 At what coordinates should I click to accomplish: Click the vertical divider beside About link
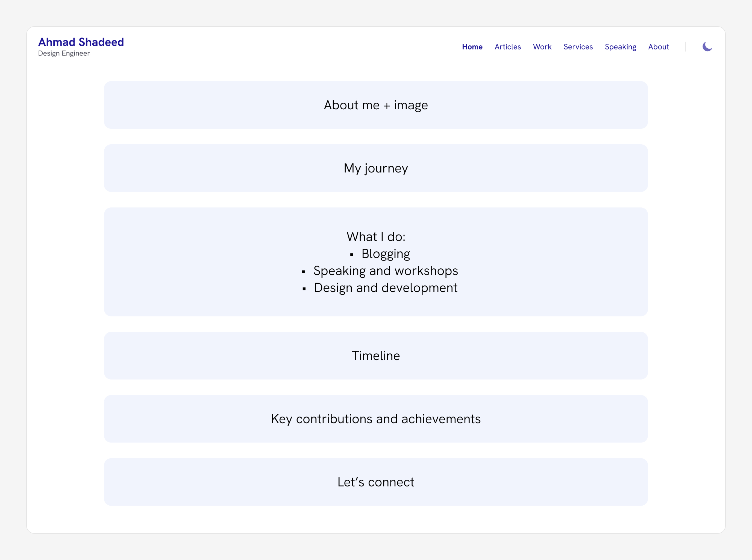pyautogui.click(x=685, y=47)
